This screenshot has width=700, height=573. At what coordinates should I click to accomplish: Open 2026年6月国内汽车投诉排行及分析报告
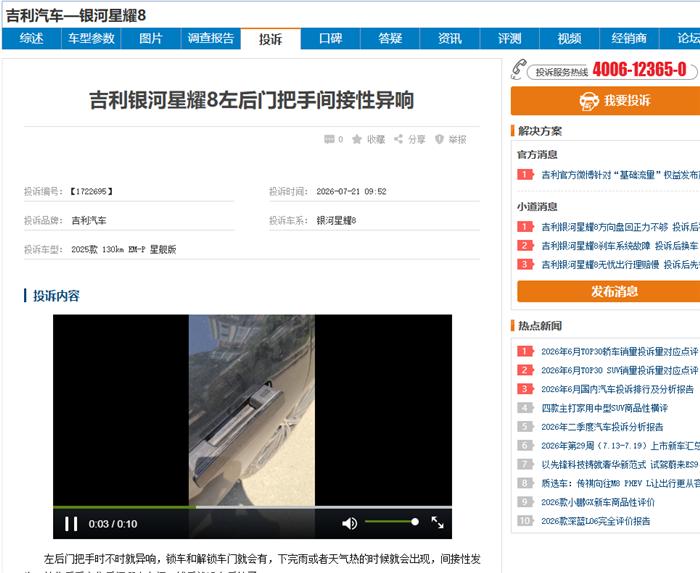pyautogui.click(x=617, y=389)
